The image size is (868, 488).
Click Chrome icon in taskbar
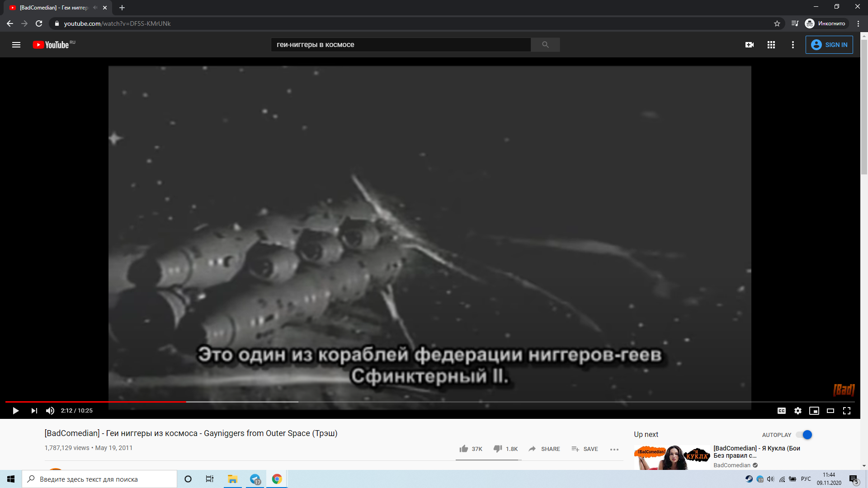click(277, 479)
